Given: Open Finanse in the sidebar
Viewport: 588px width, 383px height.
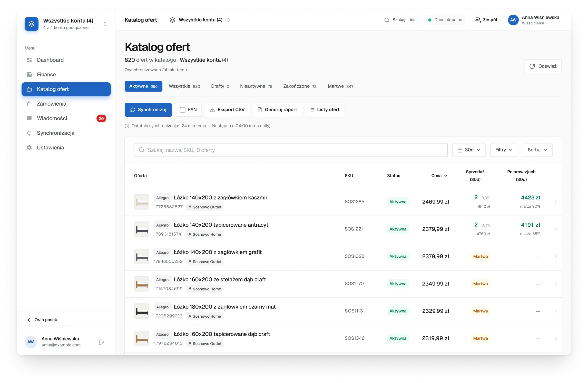Looking at the screenshot, I should 66,75.
